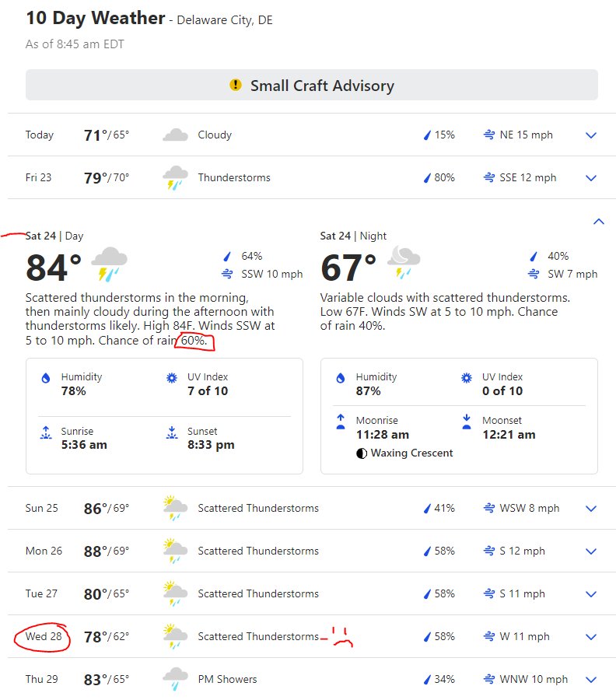The height and width of the screenshot is (700, 616).
Task: Click the yellow advisory warning icon
Action: pos(235,84)
